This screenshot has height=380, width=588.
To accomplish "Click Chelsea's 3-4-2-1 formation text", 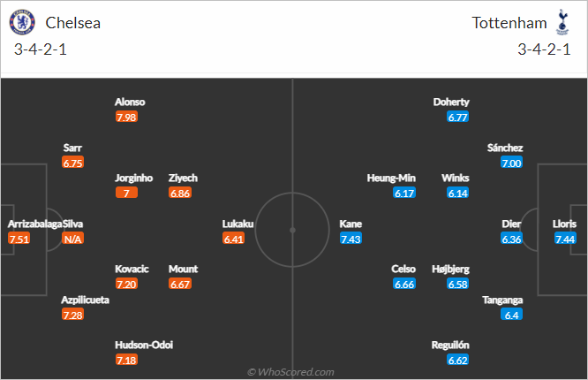I will pos(41,49).
